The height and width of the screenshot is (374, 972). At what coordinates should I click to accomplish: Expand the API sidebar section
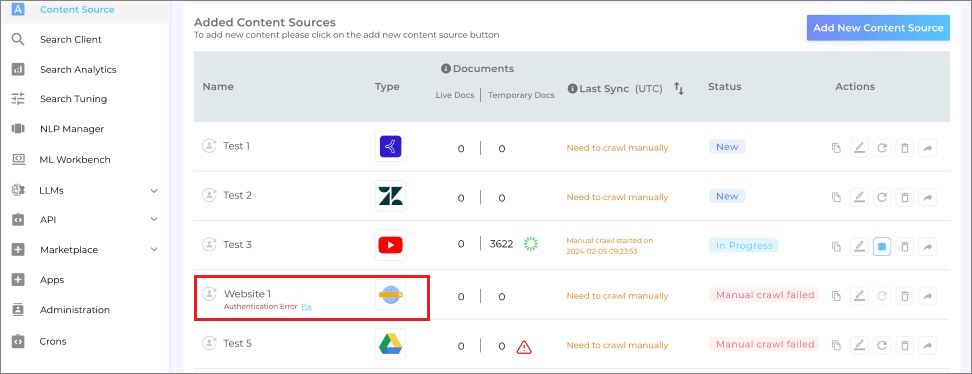point(154,220)
